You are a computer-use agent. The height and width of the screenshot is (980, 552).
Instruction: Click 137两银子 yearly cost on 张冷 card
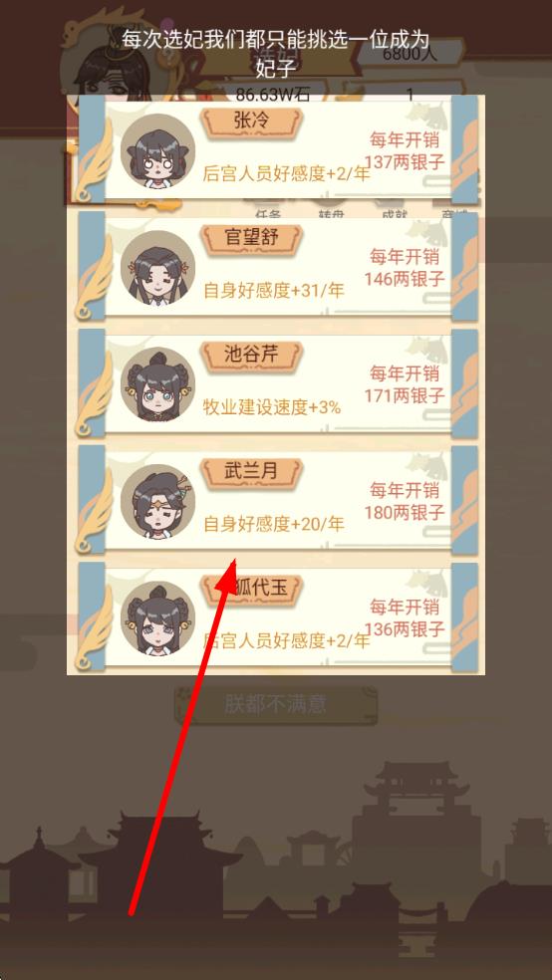click(406, 162)
